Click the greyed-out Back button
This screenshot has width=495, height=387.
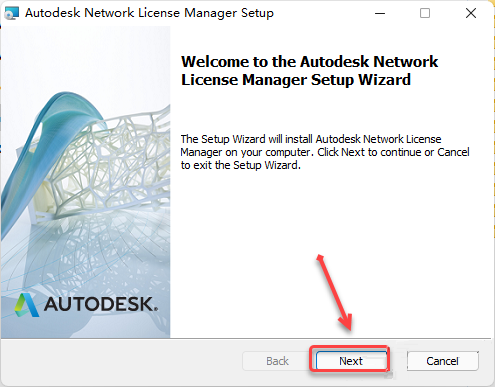tap(277, 361)
